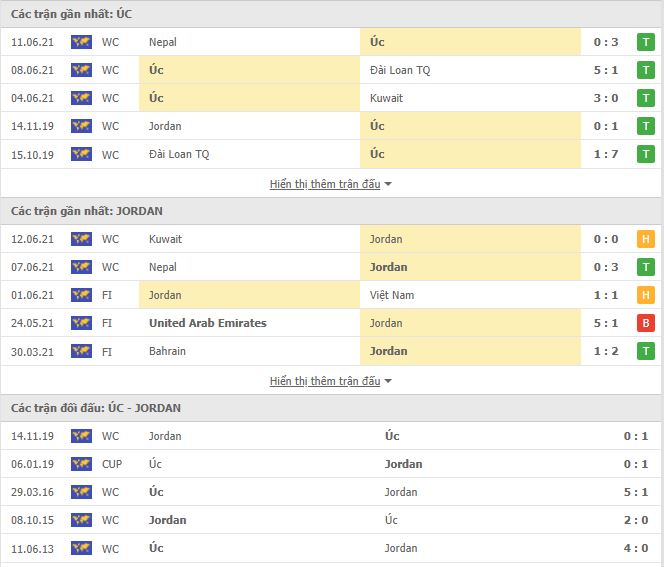The width and height of the screenshot is (664, 567).
Task: Click the flag icon in 12.06.21 Kuwait row
Action: click(81, 239)
